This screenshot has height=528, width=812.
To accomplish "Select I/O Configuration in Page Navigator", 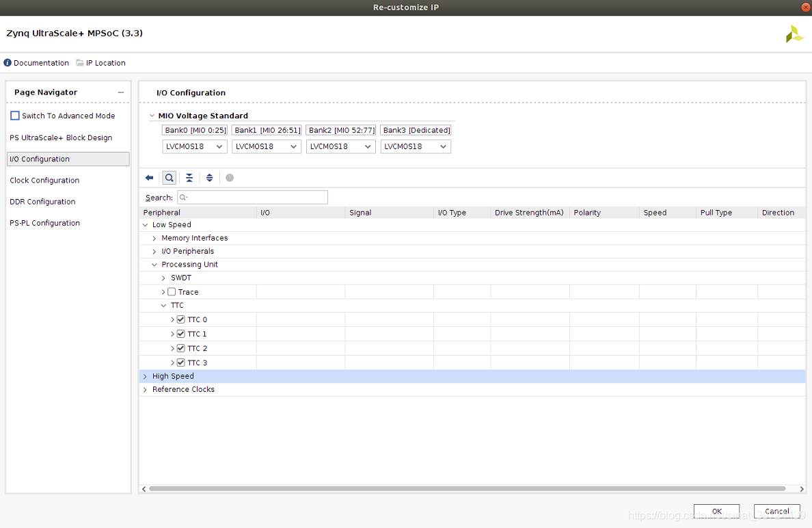I will point(68,159).
